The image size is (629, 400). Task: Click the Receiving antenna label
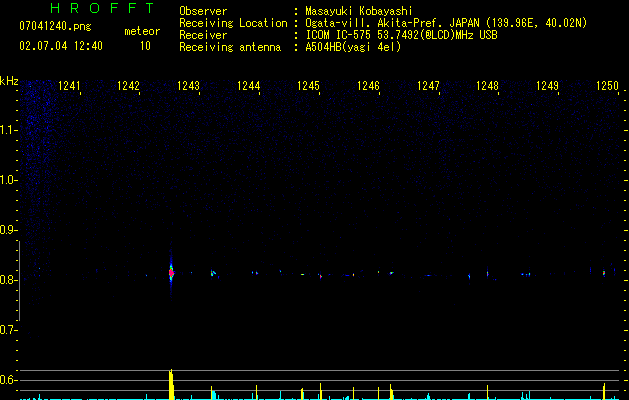[230, 47]
